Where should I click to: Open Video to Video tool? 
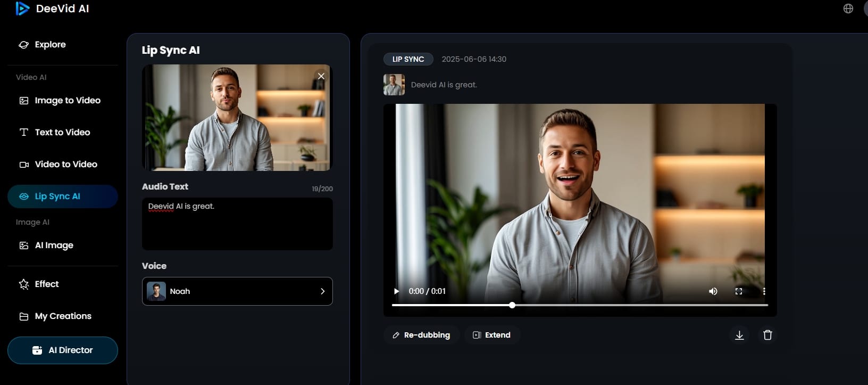[59, 165]
